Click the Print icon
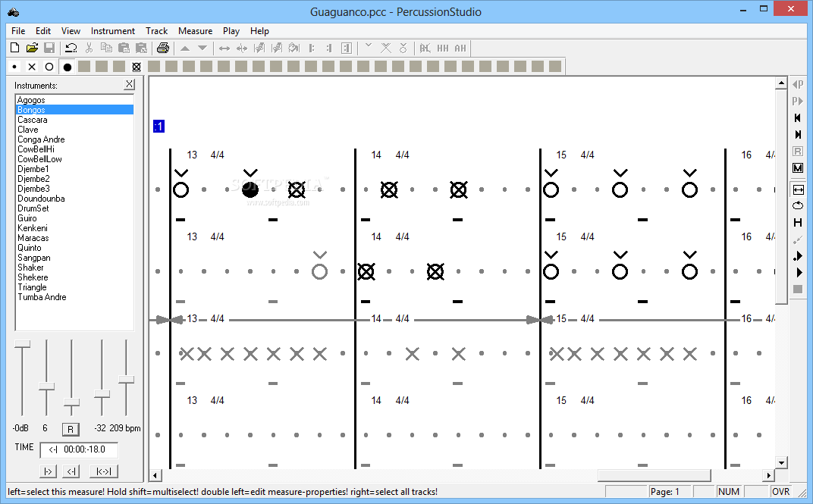The height and width of the screenshot is (504, 813). [x=163, y=49]
